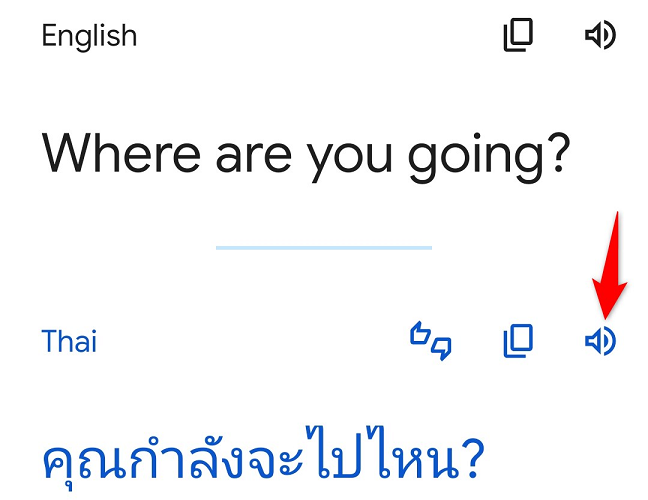Click the "Where are you going?" text
The height and width of the screenshot is (500, 648).
click(x=306, y=156)
